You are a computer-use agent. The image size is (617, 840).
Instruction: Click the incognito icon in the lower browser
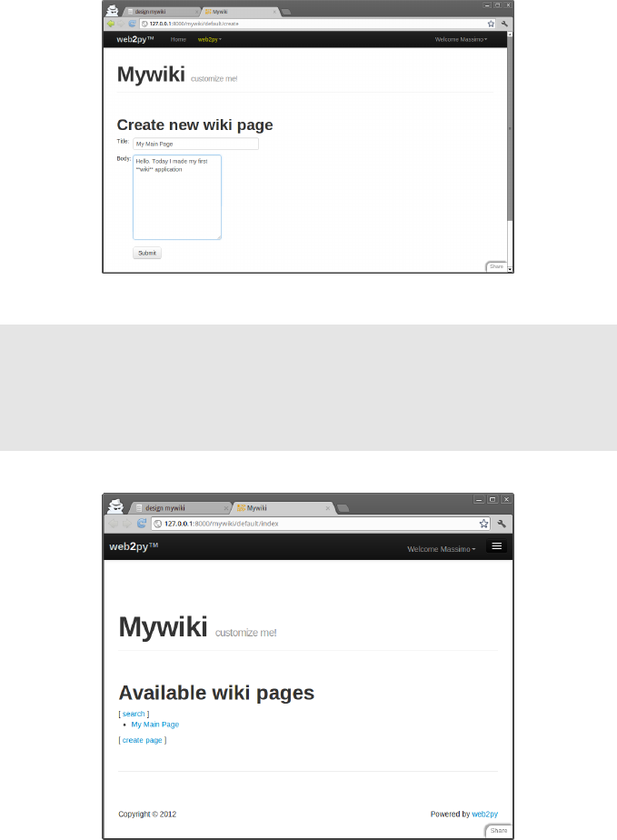pyautogui.click(x=114, y=505)
